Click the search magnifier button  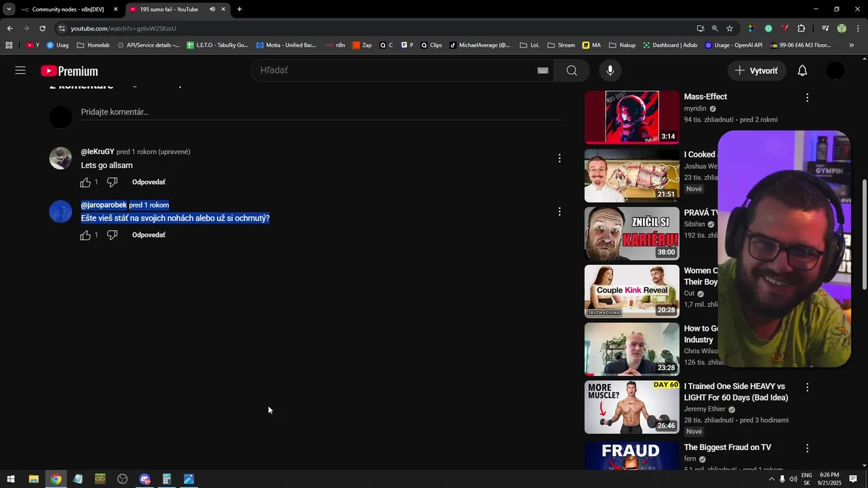click(572, 70)
